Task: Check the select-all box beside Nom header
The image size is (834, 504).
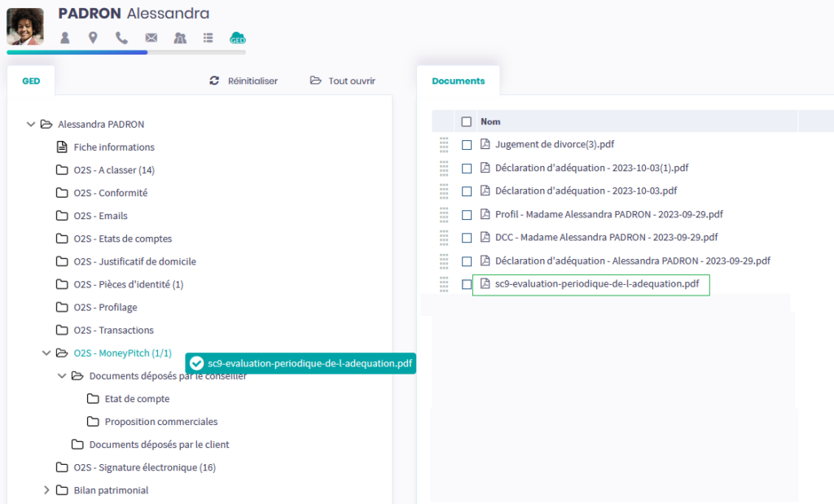Action: [x=467, y=122]
